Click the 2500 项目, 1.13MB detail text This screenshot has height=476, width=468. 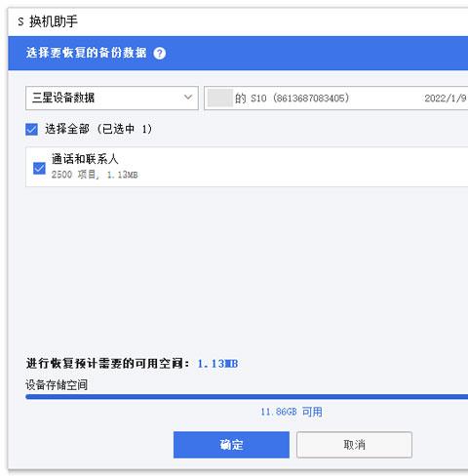(x=95, y=175)
